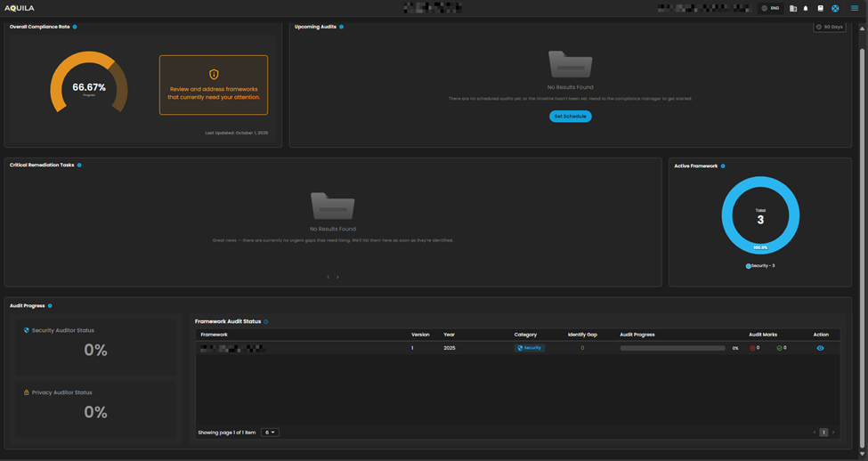Expand the rows-per-page dropdown showing 6
868x461 pixels.
point(270,433)
